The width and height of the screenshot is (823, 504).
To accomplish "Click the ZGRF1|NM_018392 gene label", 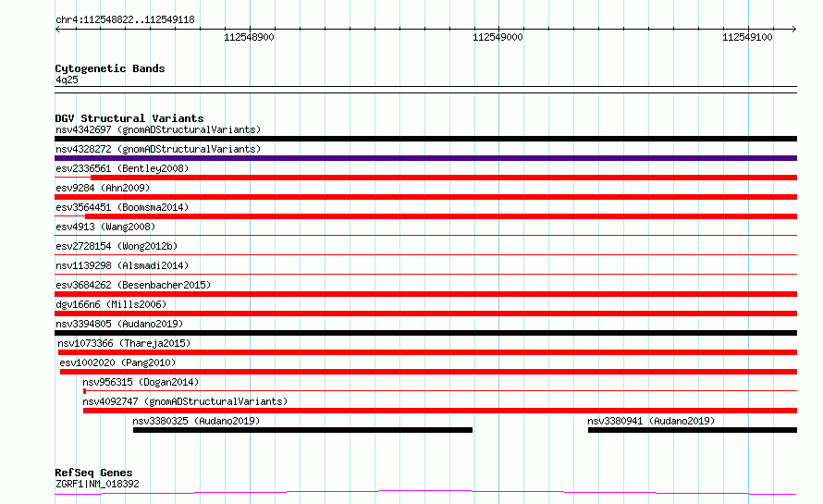I will (x=98, y=484).
